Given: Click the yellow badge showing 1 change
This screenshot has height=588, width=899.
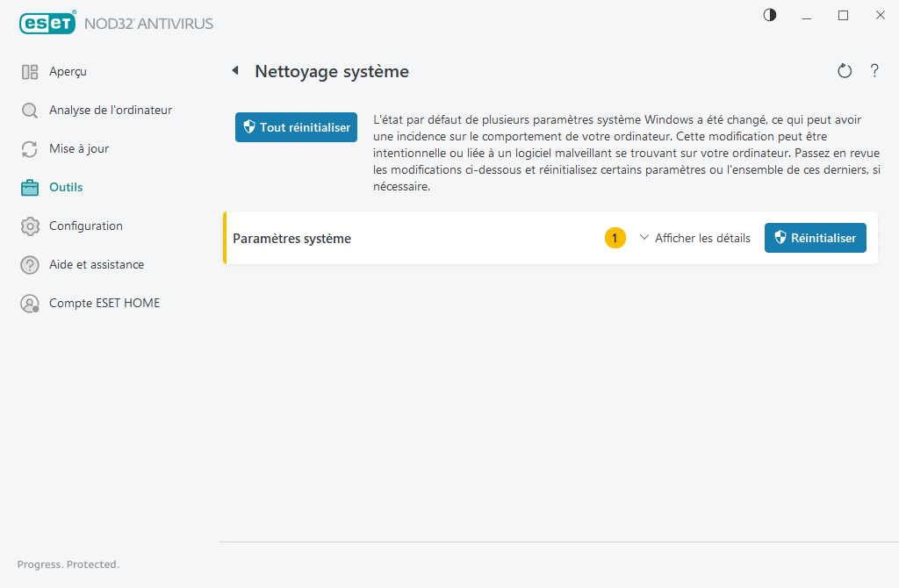Looking at the screenshot, I should click(x=615, y=237).
